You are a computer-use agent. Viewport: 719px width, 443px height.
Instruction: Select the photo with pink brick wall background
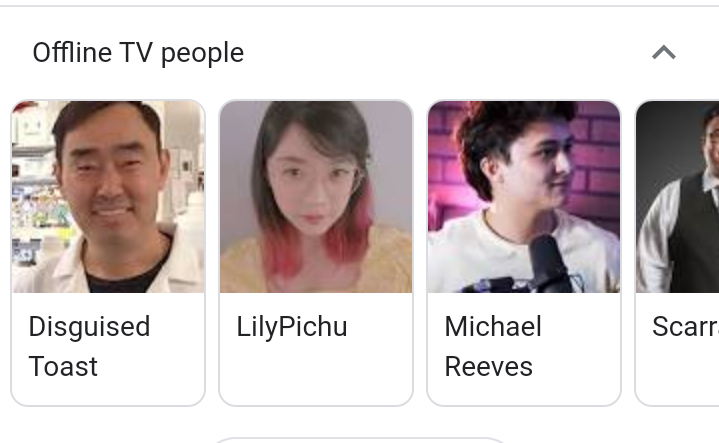[x=524, y=197]
